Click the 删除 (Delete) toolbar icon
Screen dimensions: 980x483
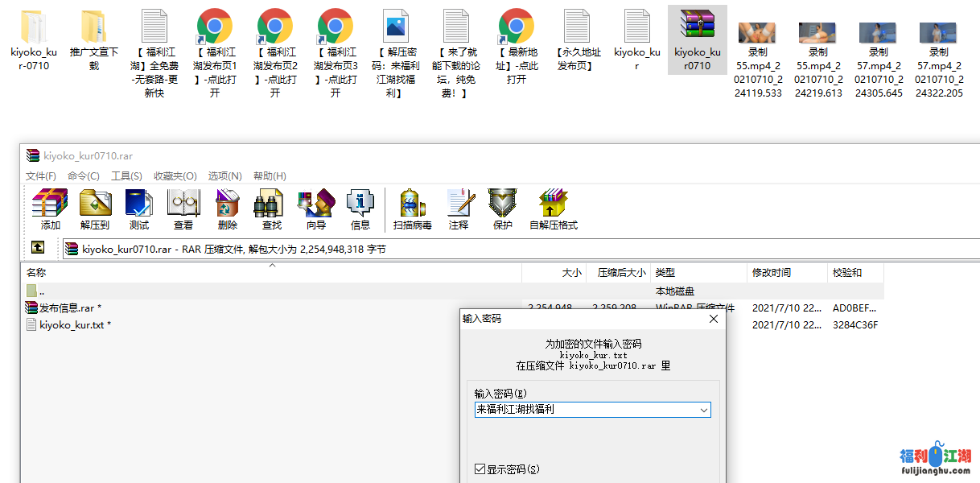(228, 208)
